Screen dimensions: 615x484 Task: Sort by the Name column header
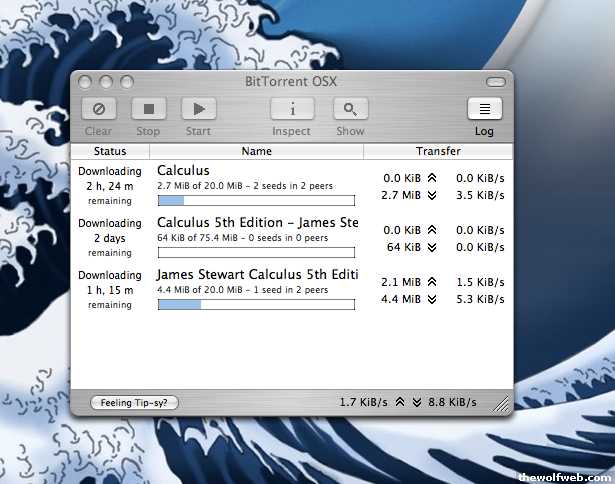click(256, 152)
